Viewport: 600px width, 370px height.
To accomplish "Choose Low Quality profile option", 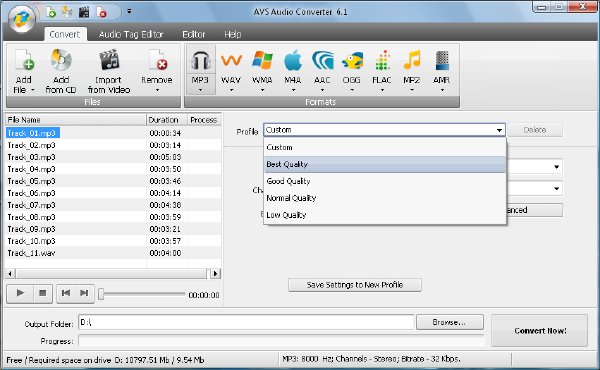I will [x=385, y=215].
